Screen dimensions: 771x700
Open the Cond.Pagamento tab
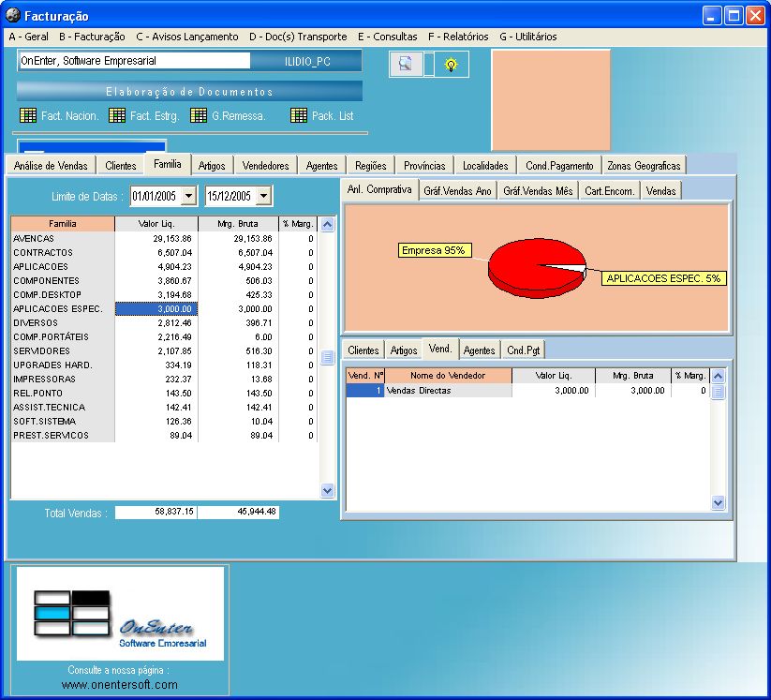coord(559,166)
